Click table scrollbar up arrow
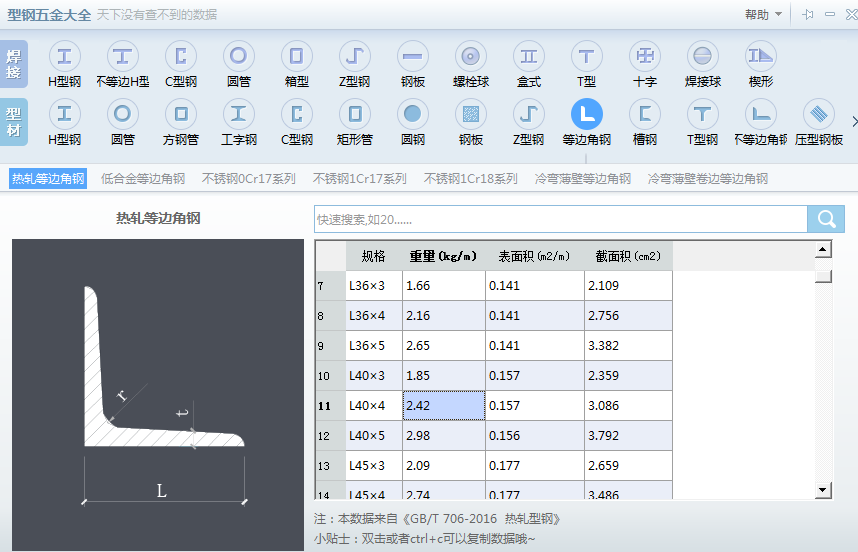 tap(823, 249)
